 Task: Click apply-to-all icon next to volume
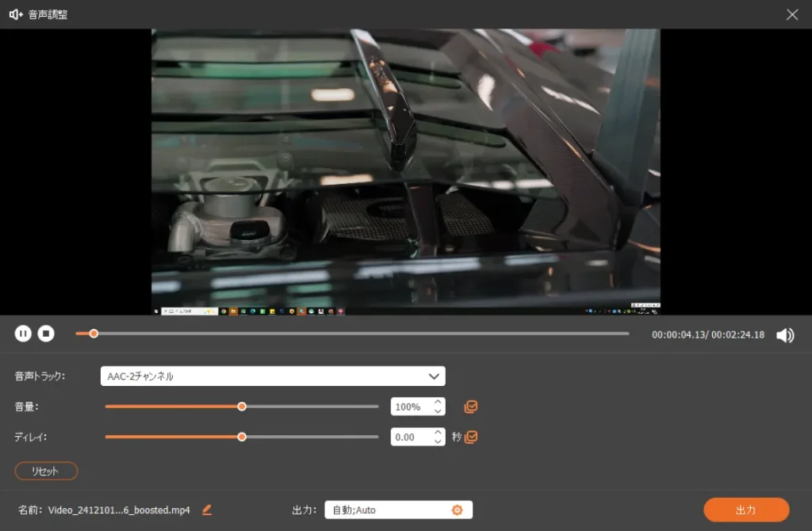[x=471, y=407]
